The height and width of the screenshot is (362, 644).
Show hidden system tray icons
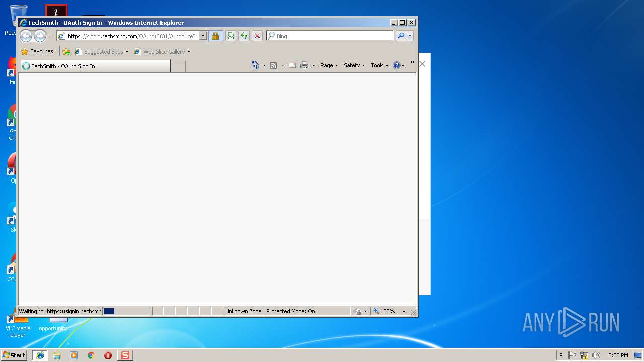point(561,355)
